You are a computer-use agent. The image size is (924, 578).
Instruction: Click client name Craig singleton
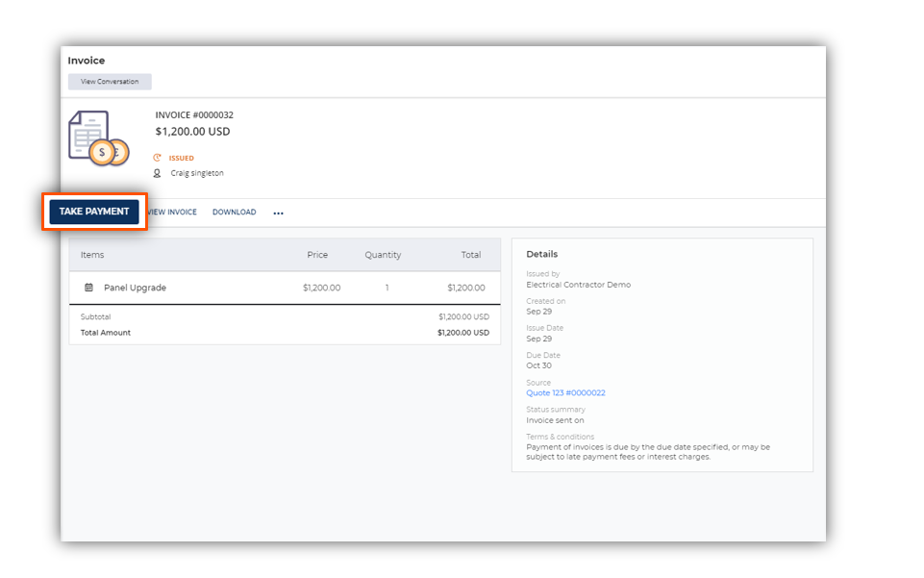(197, 173)
